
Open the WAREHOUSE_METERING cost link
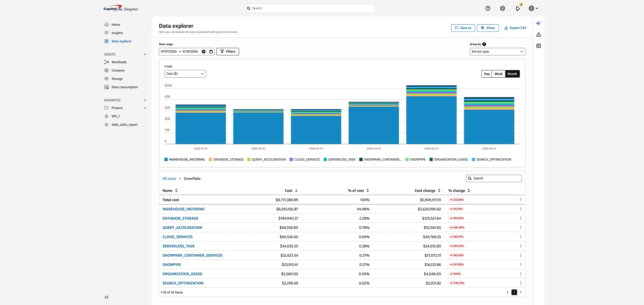(x=184, y=209)
